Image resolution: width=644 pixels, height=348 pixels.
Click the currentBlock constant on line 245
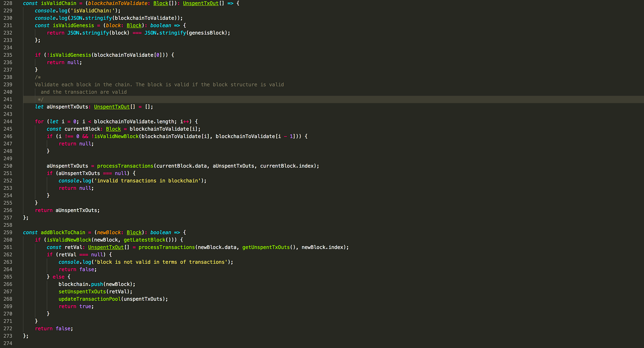tap(82, 129)
